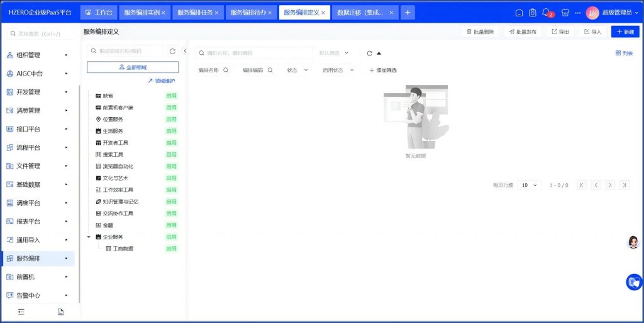Add a new tab with plus icon

click(x=408, y=13)
